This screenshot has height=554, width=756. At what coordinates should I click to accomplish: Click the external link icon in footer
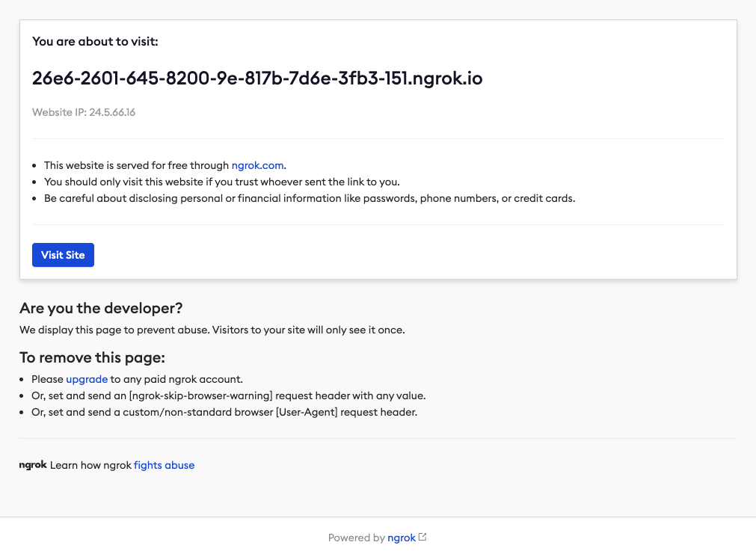click(422, 537)
